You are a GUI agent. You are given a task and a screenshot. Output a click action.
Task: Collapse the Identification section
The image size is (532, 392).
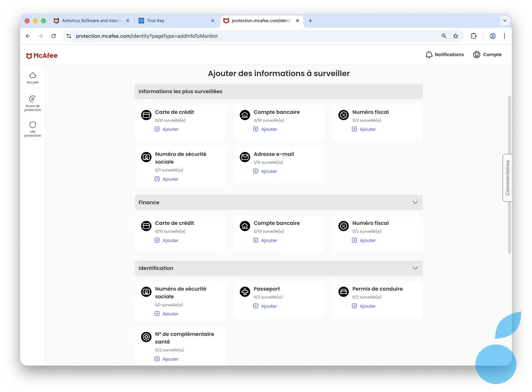click(x=415, y=268)
